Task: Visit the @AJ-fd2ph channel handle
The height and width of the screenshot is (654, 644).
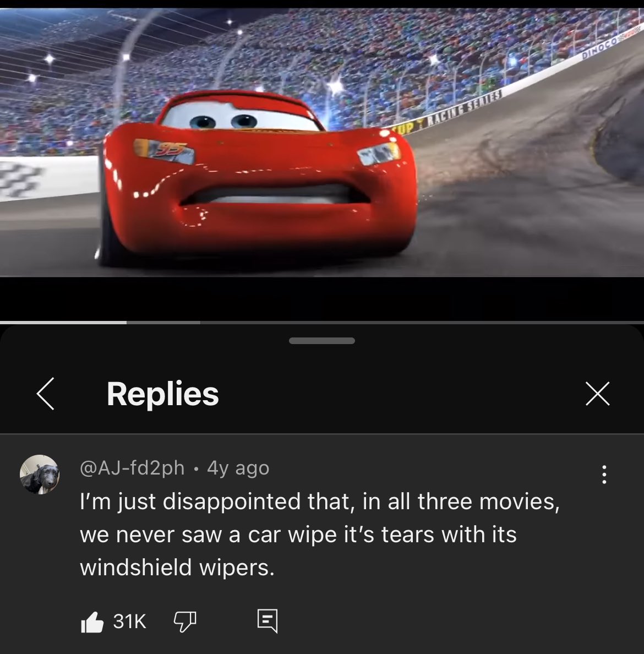Action: click(x=132, y=468)
